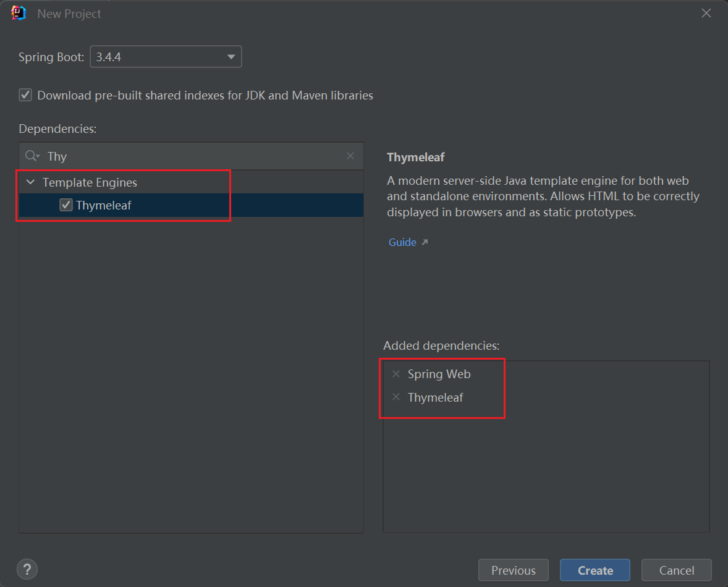Focus the dependencies search field
Screen dimensions: 728x587
pyautogui.click(x=192, y=156)
